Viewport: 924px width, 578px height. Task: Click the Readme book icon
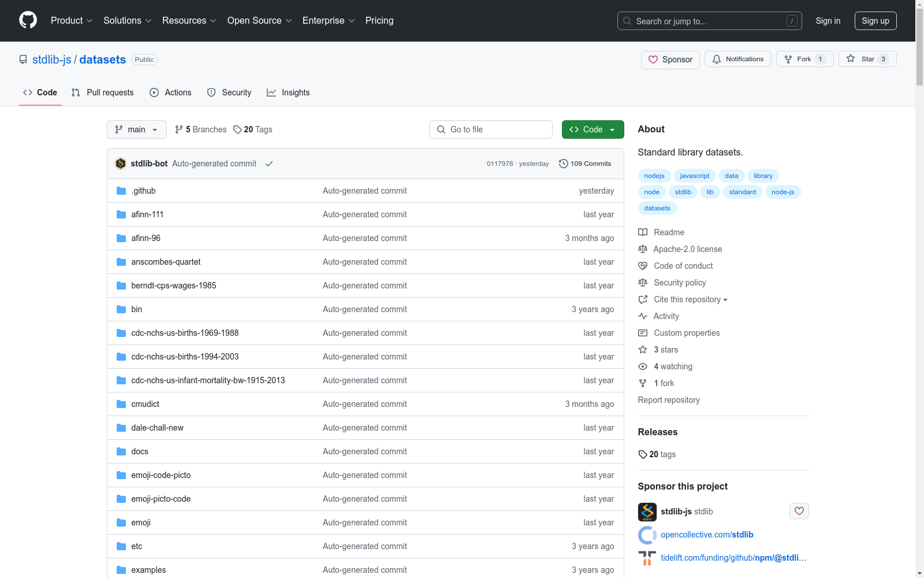643,232
